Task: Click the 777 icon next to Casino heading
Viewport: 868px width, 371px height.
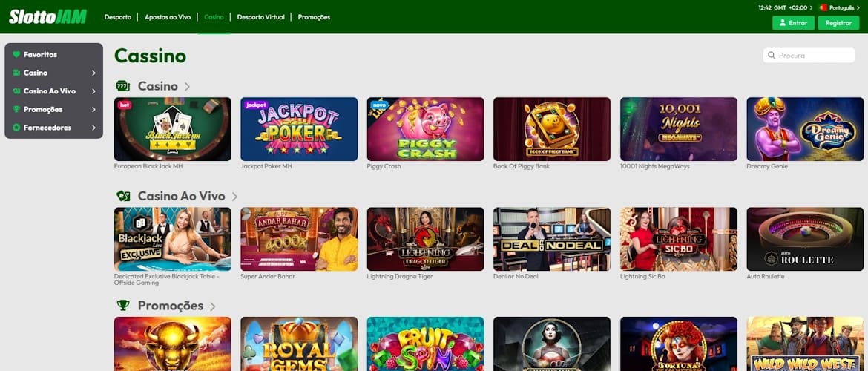Action: point(123,86)
